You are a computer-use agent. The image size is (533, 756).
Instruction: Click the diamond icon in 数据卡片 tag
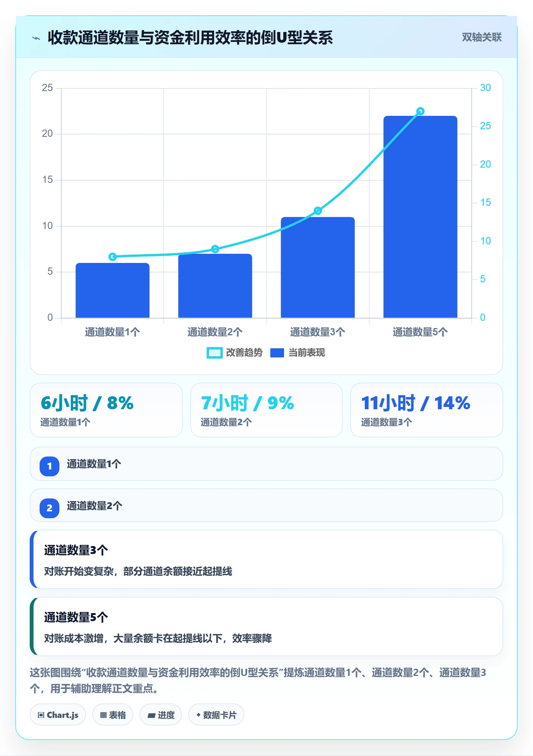point(198,715)
